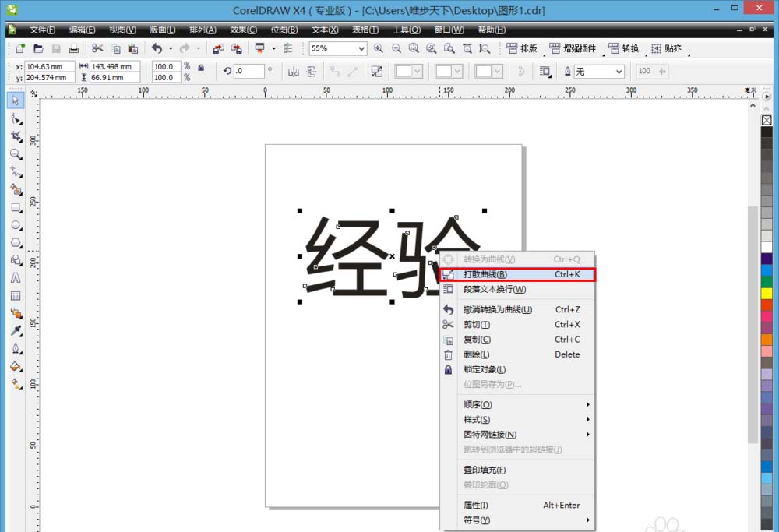This screenshot has width=779, height=532.
Task: Click the Undo arrow icon
Action: [157, 48]
